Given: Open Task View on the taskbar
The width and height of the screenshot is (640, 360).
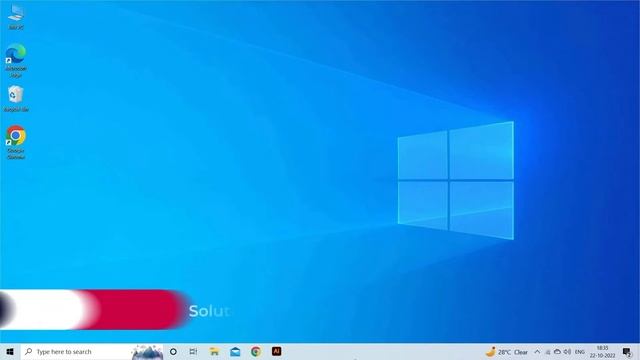Looking at the screenshot, I should [x=193, y=351].
